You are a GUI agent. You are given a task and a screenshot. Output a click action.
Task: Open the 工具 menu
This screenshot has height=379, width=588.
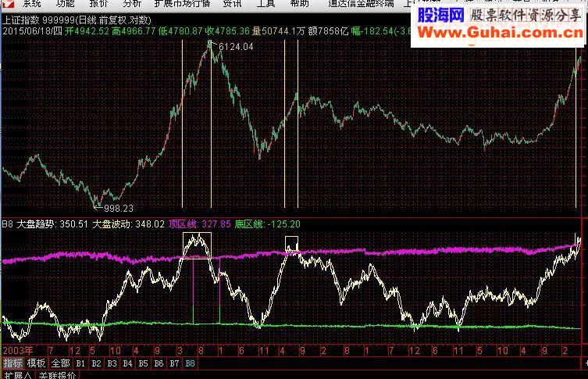point(265,4)
